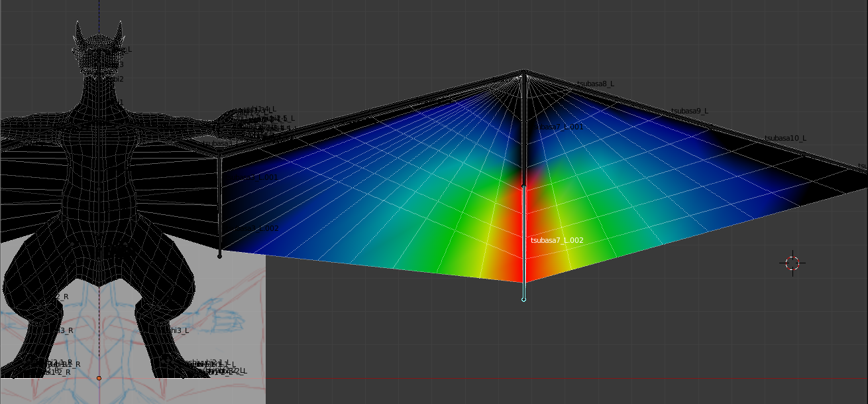868x404 pixels.
Task: Click the cyan tip of selected bone
Action: pyautogui.click(x=523, y=300)
